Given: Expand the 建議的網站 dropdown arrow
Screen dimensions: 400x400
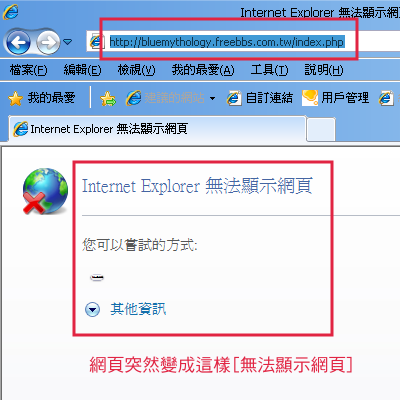Looking at the screenshot, I should (212, 98).
